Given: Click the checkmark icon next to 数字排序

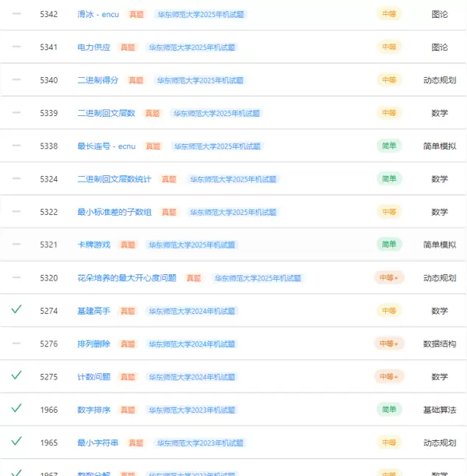Looking at the screenshot, I should coord(16,409).
